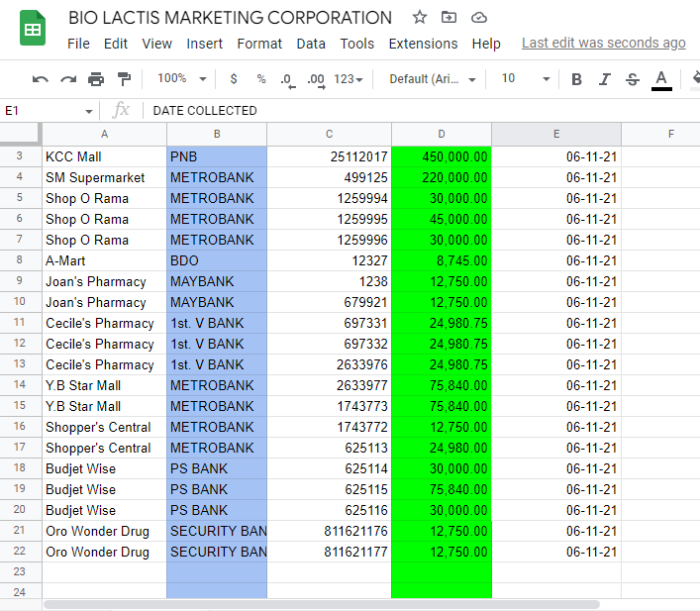Screen dimensions: 700x611
Task: Format as percent
Action: click(x=261, y=79)
